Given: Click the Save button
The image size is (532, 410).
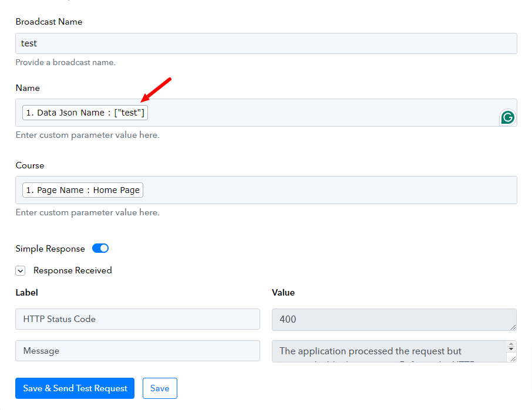Looking at the screenshot, I should point(160,388).
